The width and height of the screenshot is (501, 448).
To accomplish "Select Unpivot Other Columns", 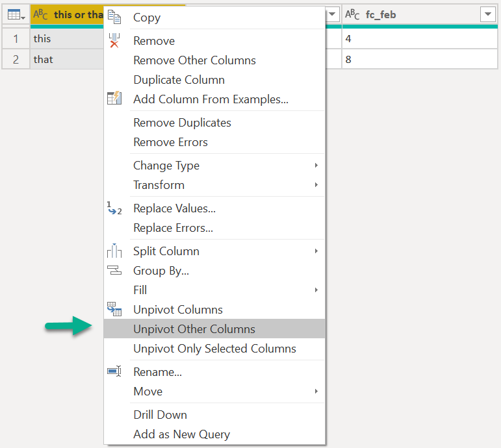I will (214, 329).
